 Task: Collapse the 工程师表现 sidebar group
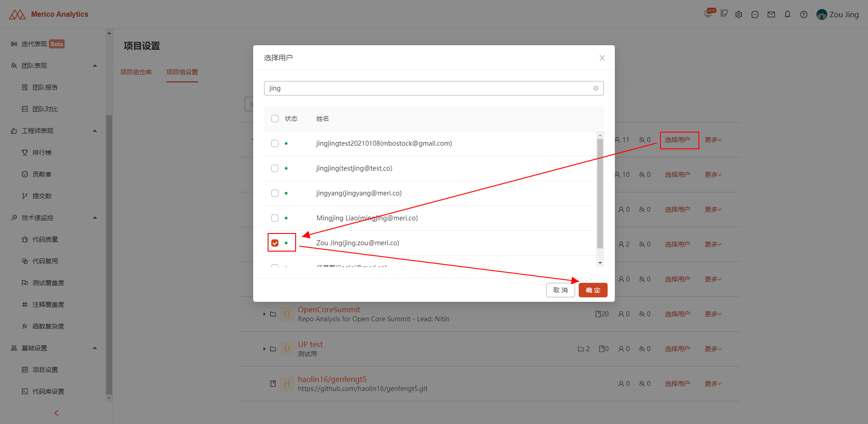[x=95, y=131]
